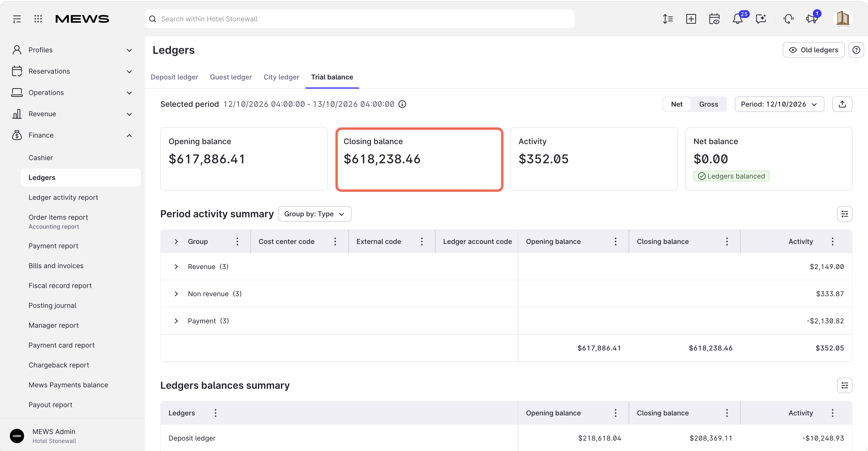The height and width of the screenshot is (451, 868).
Task: Expand the Non revenue (3) row
Action: (x=176, y=294)
